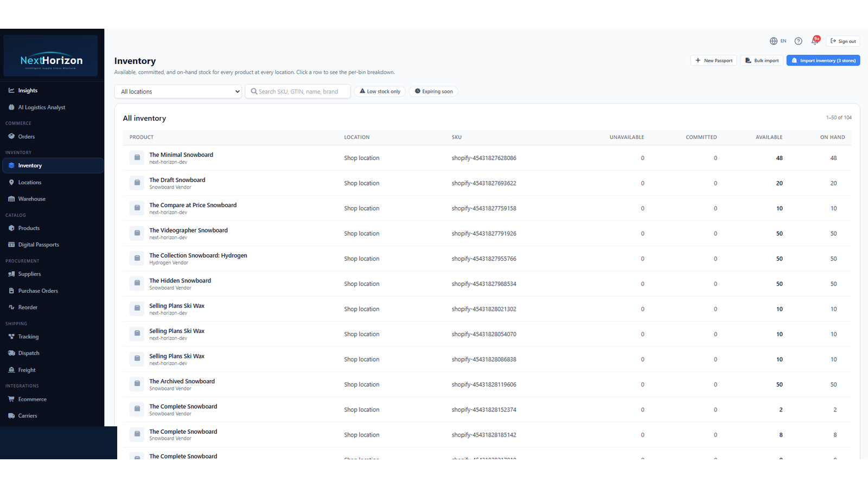Click the Ecommerce cart icon

pyautogui.click(x=11, y=399)
